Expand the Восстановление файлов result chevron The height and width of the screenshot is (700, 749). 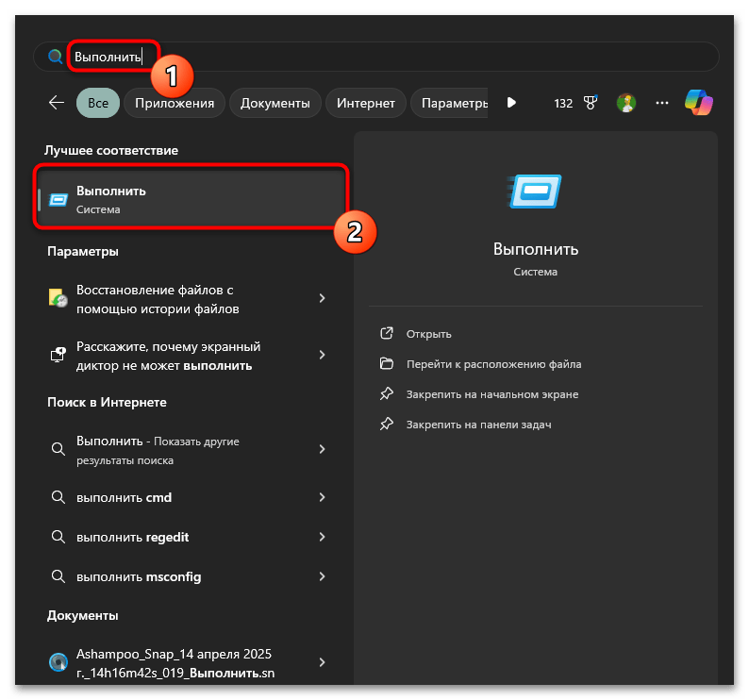(x=322, y=298)
